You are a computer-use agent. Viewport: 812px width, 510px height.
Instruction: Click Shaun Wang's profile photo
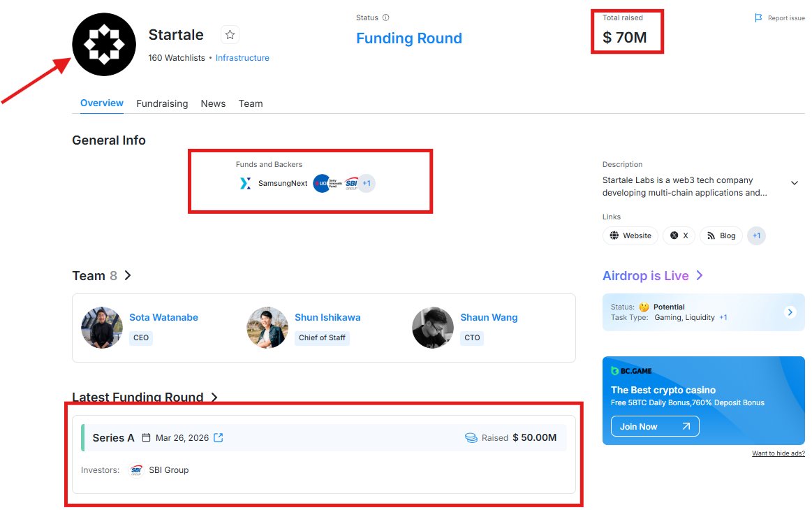[433, 328]
